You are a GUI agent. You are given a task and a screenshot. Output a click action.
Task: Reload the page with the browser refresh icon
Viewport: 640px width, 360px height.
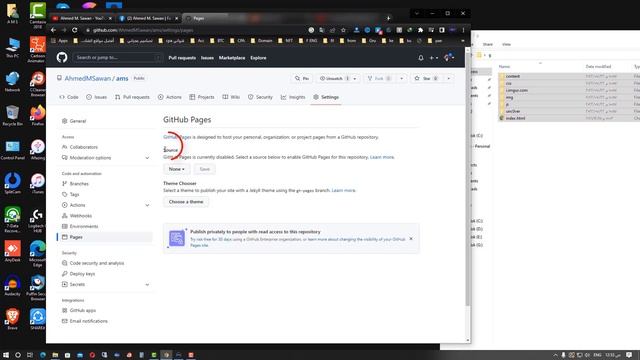tap(75, 30)
